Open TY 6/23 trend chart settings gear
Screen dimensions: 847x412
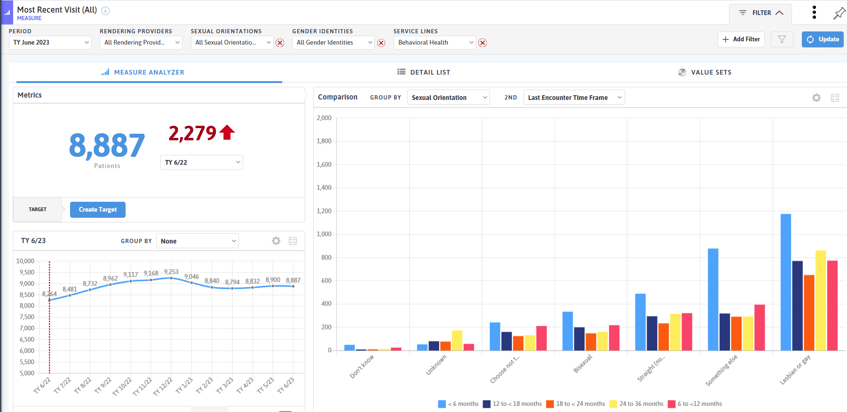(x=275, y=241)
